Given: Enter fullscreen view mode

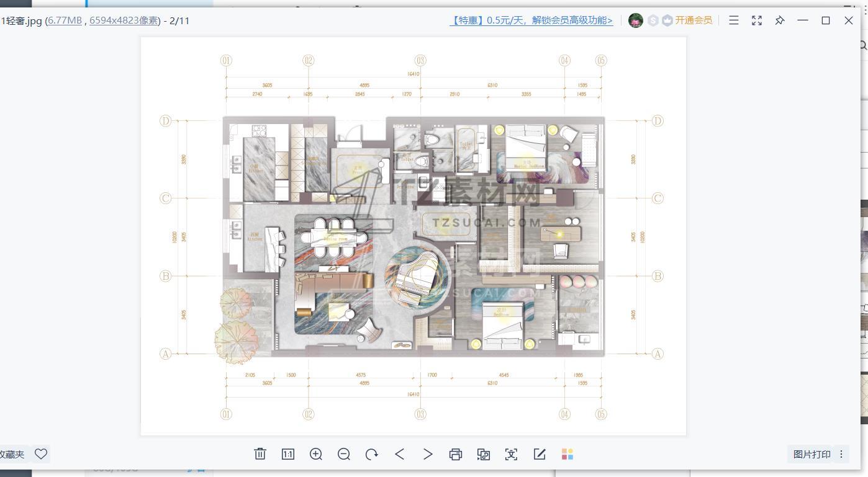Looking at the screenshot, I should [757, 20].
